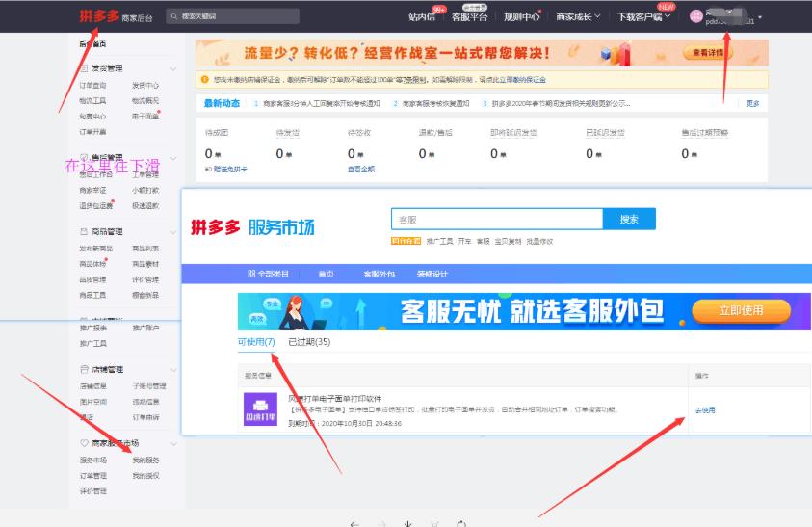812x527 pixels.
Task: Collapse the 售后管理 section chevron
Action: 173,158
